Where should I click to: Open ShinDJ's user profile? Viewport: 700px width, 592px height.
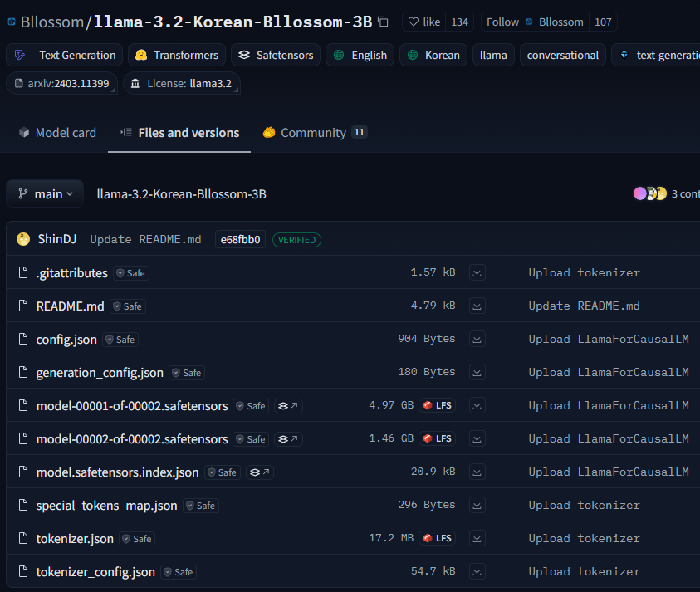57,239
